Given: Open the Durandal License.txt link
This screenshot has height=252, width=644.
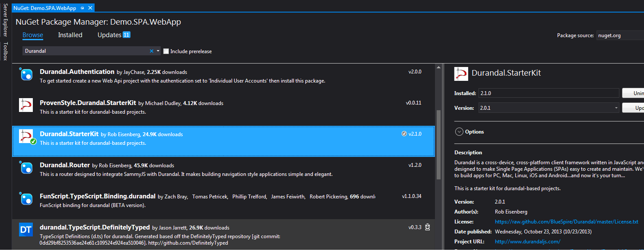Looking at the screenshot, I should coord(566,222).
